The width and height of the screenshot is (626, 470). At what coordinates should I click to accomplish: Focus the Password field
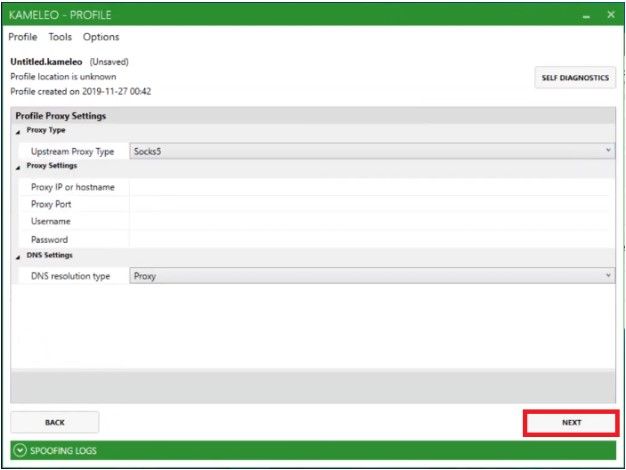(371, 239)
